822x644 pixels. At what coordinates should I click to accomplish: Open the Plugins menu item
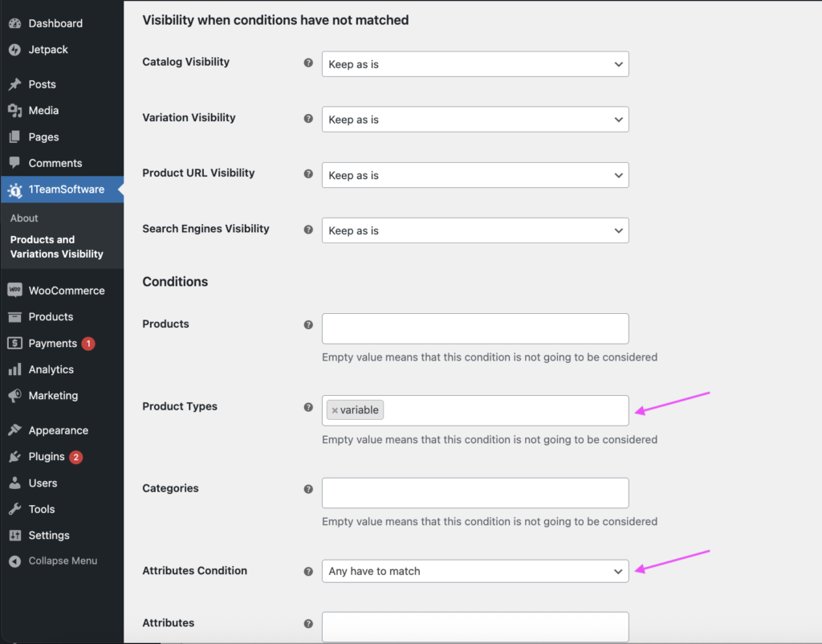(47, 457)
